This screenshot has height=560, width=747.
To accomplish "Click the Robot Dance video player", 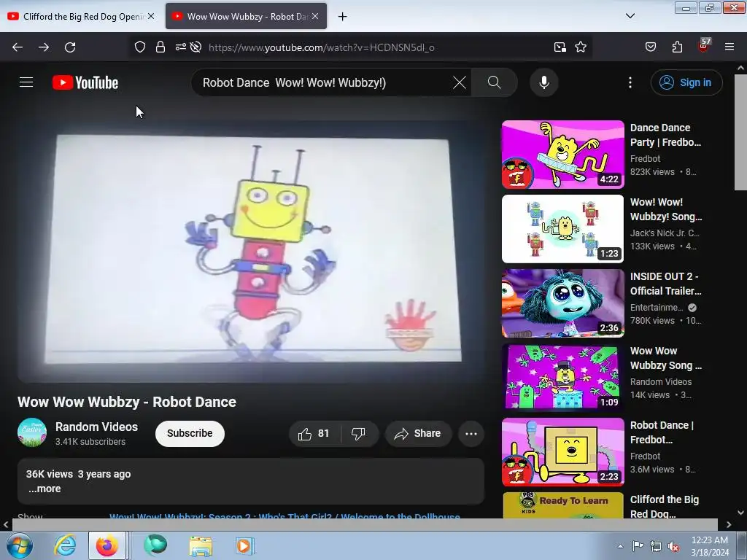I will click(x=251, y=252).
